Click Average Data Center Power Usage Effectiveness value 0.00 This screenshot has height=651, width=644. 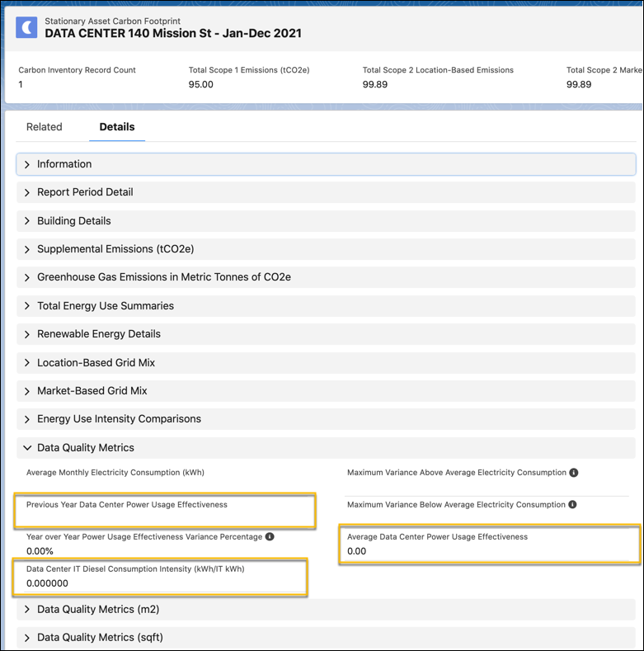tap(357, 551)
